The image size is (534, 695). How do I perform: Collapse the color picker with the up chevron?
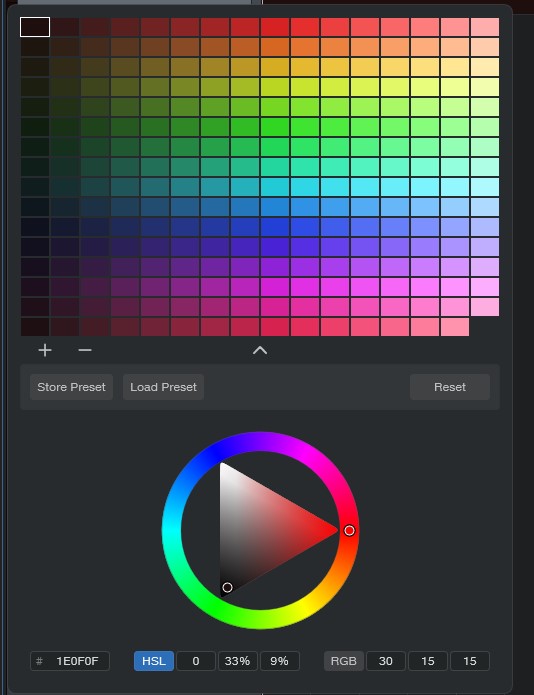pyautogui.click(x=260, y=351)
